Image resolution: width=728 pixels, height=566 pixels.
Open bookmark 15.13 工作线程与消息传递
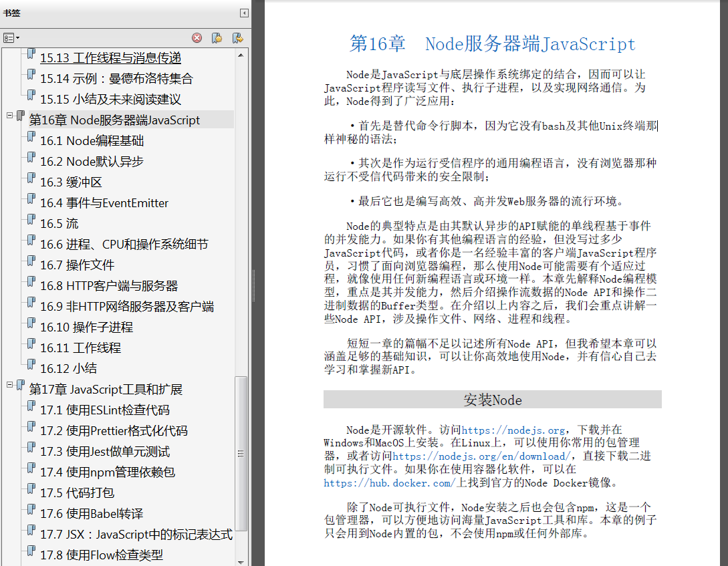[x=110, y=58]
